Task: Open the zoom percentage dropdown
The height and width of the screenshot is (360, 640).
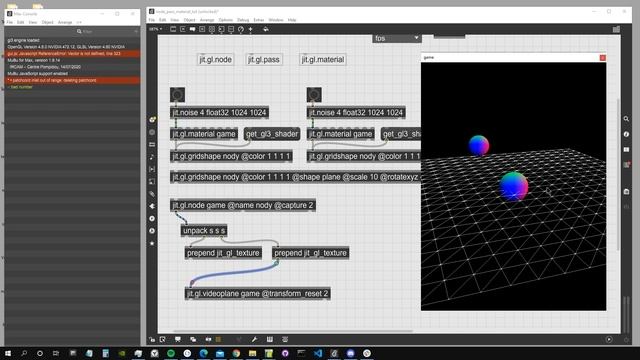Action: 156,29
